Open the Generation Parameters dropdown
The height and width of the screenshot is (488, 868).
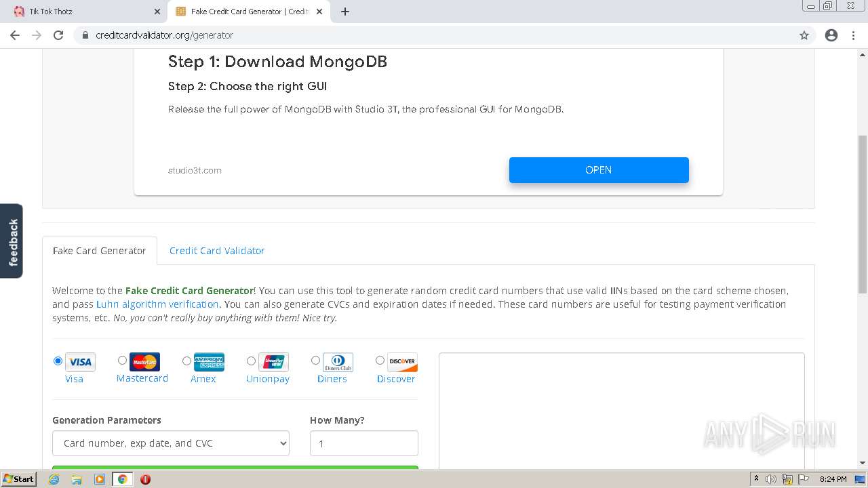171,443
